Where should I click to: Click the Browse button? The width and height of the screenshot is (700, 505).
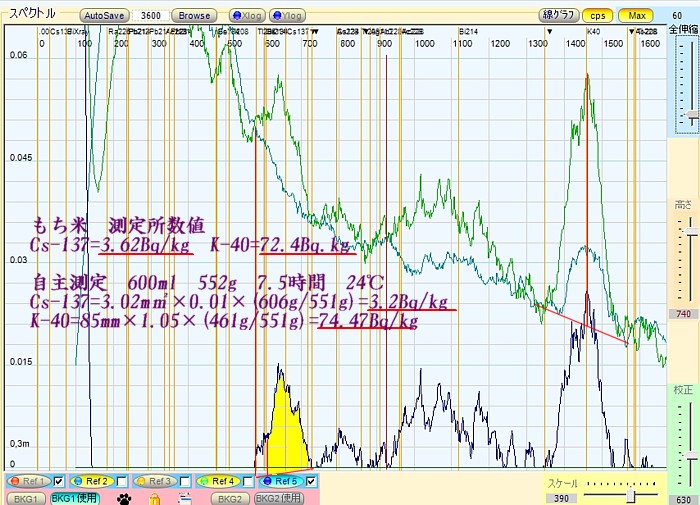(x=194, y=16)
